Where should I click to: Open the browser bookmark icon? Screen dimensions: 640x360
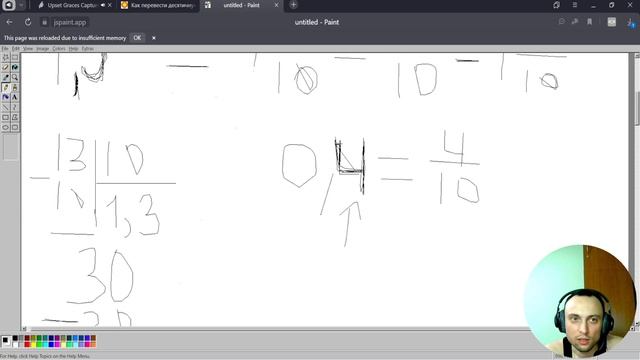coord(589,22)
